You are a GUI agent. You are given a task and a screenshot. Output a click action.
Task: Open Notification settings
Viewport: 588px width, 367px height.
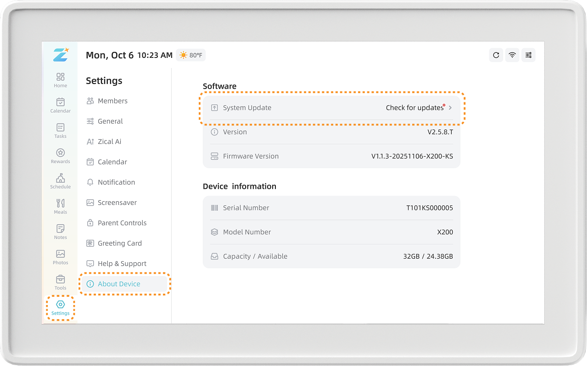point(111,182)
